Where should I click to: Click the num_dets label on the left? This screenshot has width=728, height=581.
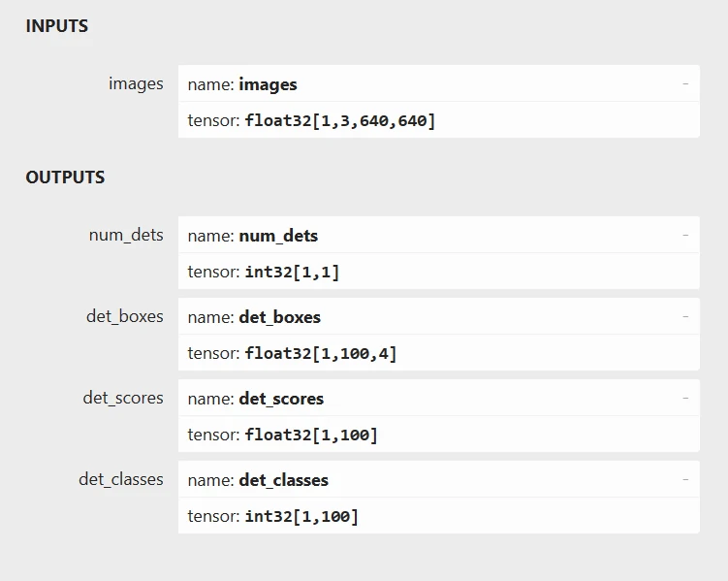coord(126,236)
